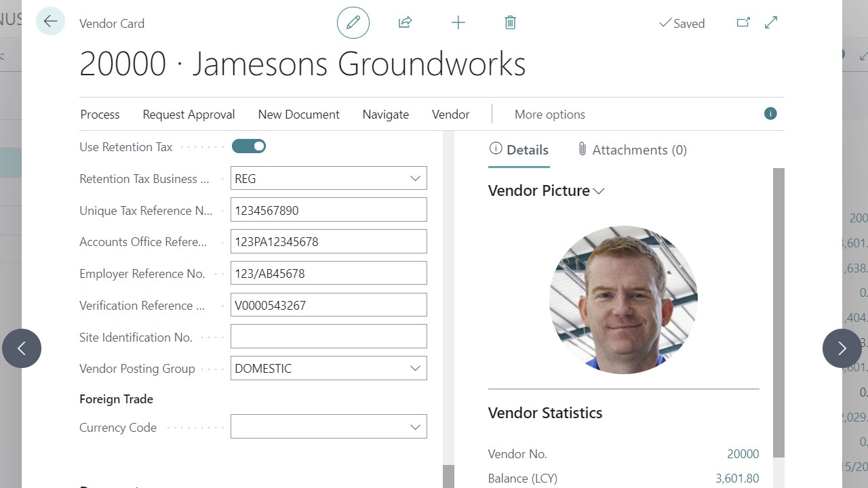Viewport: 868px width, 488px height.
Task: Expand the page to full screen
Action: pyautogui.click(x=771, y=23)
